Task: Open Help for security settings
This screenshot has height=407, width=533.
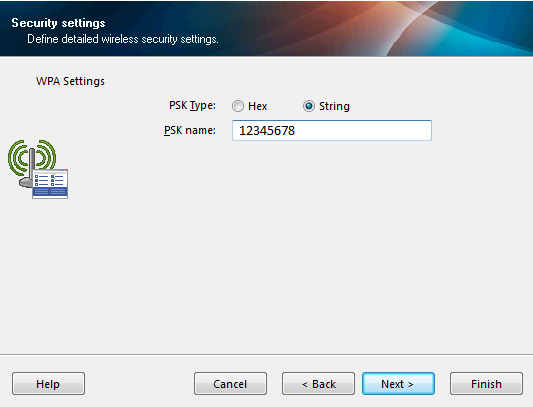Action: coord(48,384)
